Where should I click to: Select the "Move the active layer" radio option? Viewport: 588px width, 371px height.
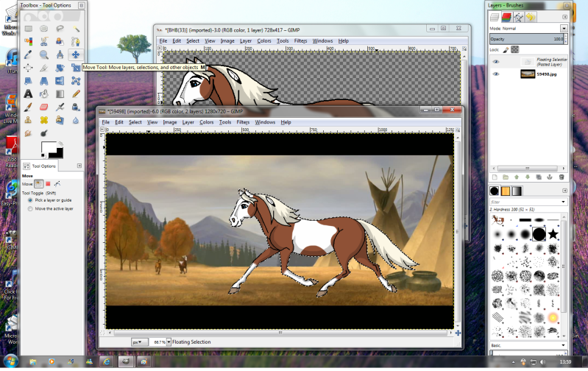[30, 209]
